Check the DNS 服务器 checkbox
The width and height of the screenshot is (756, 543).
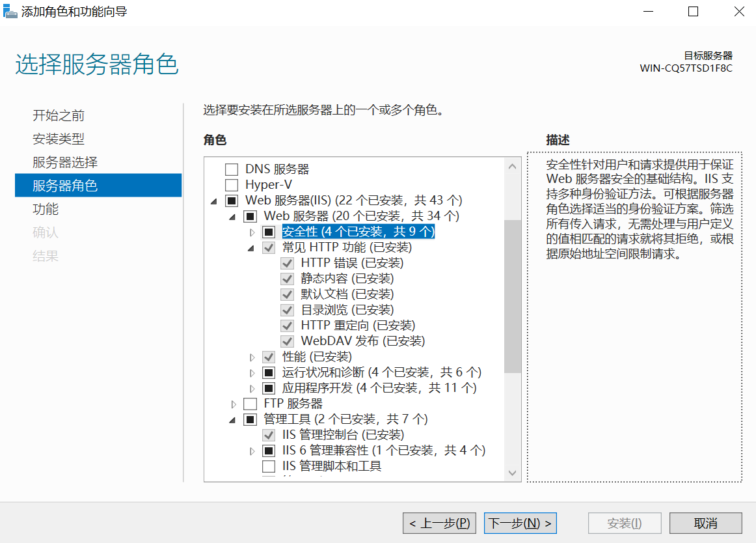click(232, 169)
